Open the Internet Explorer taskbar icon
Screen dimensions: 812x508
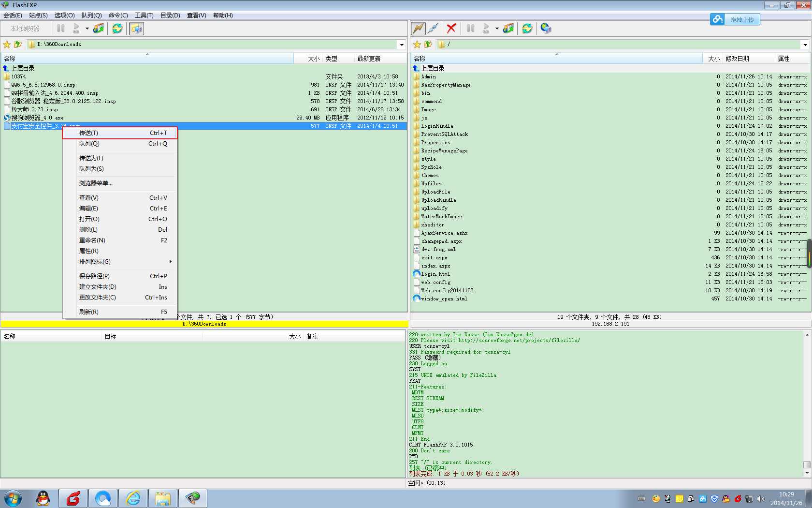click(x=133, y=498)
